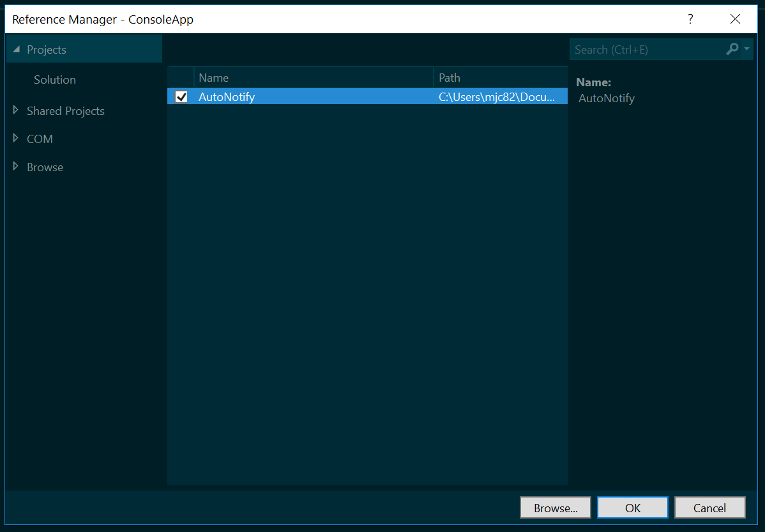This screenshot has height=532, width=765.
Task: Click the Cancel button
Action: pyautogui.click(x=709, y=508)
